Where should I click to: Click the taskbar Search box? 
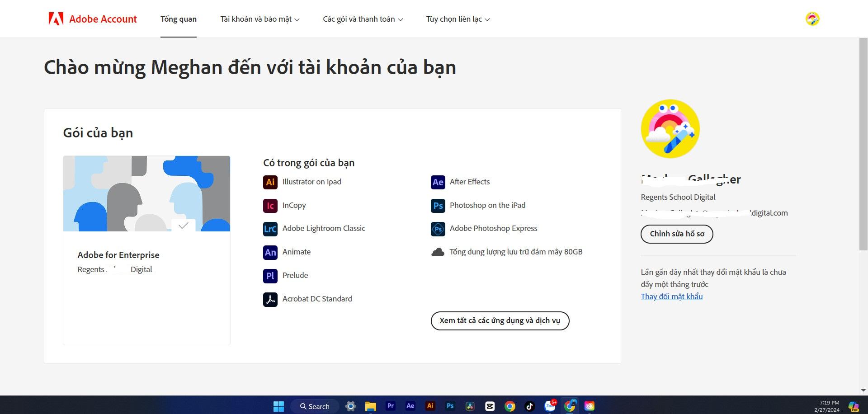pos(315,406)
